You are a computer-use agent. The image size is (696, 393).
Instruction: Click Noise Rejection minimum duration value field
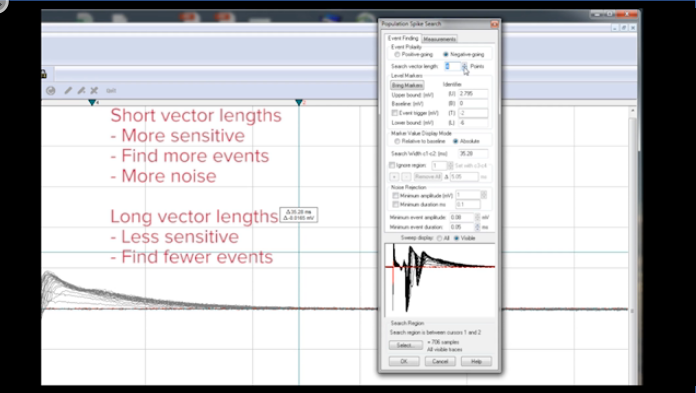pyautogui.click(x=468, y=204)
